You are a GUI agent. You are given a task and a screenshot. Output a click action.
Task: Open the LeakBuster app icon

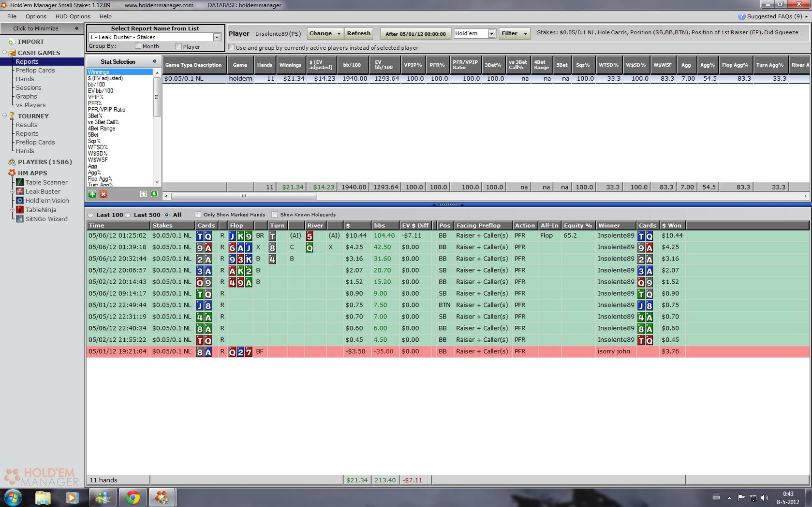tap(20, 191)
